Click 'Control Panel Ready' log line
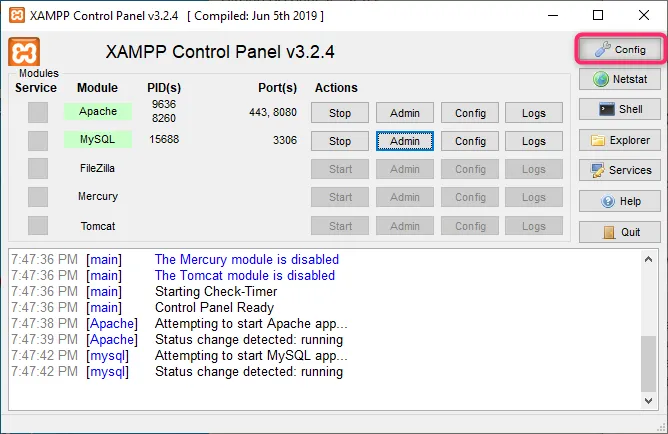Image resolution: width=668 pixels, height=434 pixels. coord(214,308)
